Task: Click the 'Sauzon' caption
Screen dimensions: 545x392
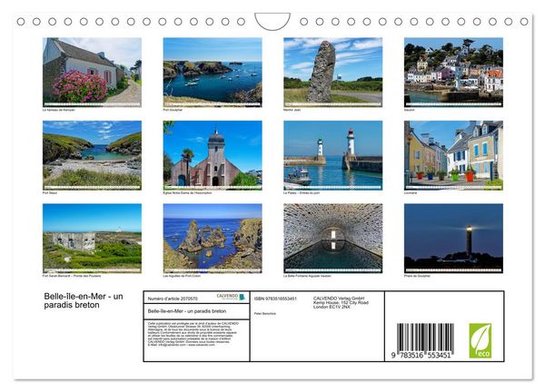Action: point(409,110)
